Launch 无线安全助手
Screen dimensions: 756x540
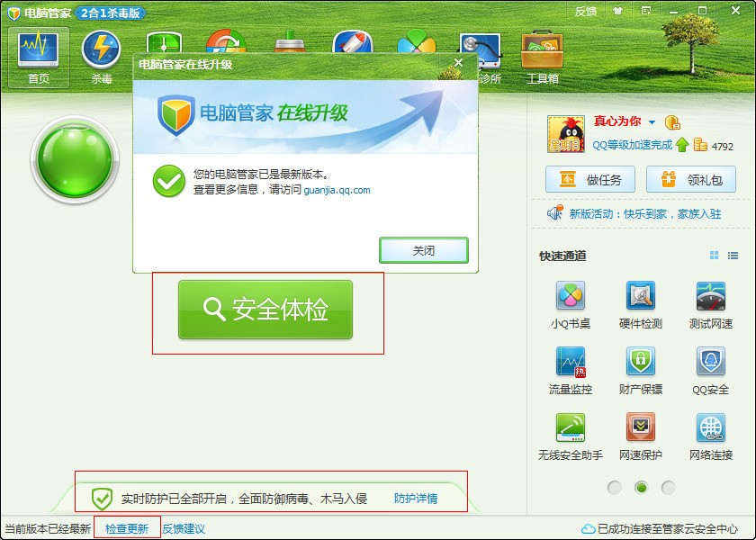point(571,436)
